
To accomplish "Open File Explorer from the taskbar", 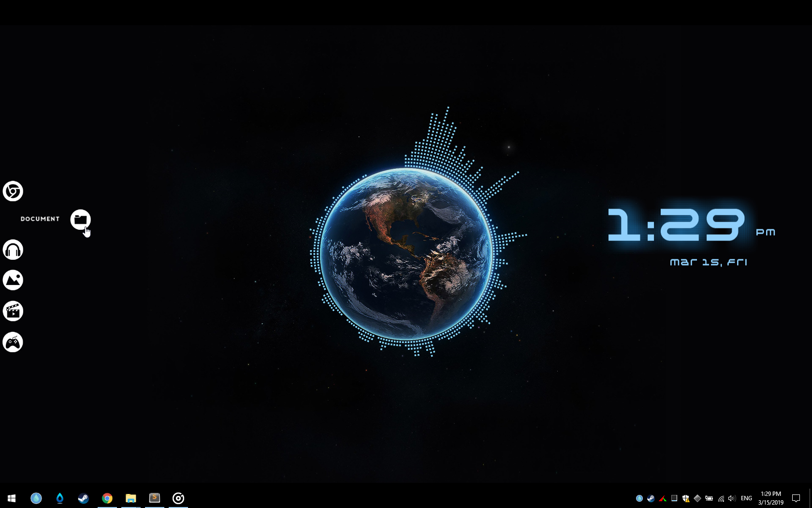I will 130,498.
